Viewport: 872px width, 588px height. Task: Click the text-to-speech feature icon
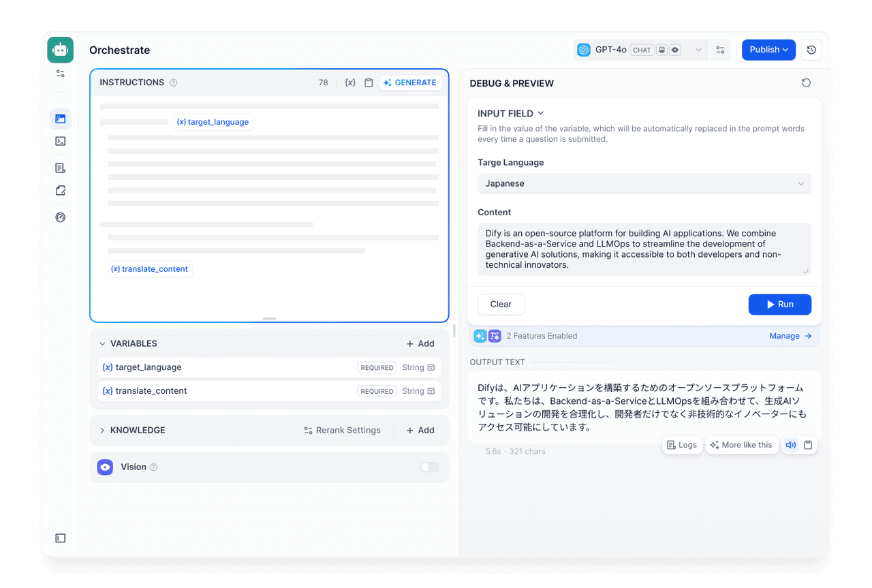[495, 336]
